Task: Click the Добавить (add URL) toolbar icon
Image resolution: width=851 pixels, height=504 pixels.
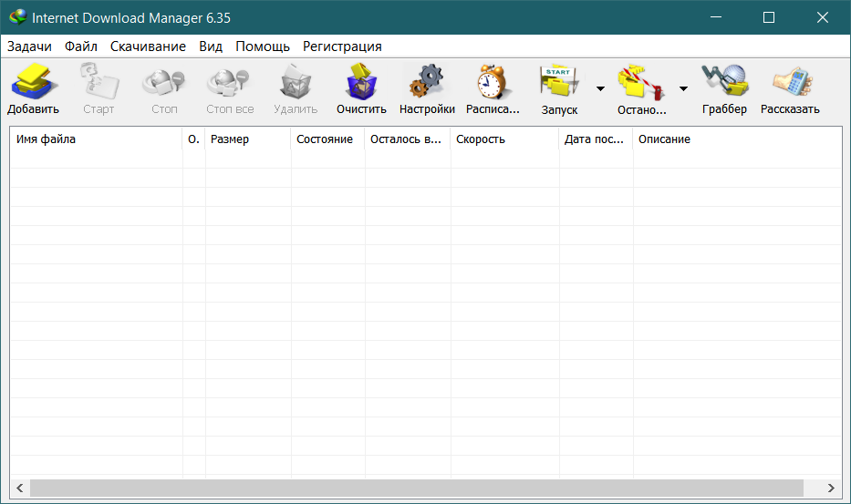Action: pyautogui.click(x=34, y=81)
